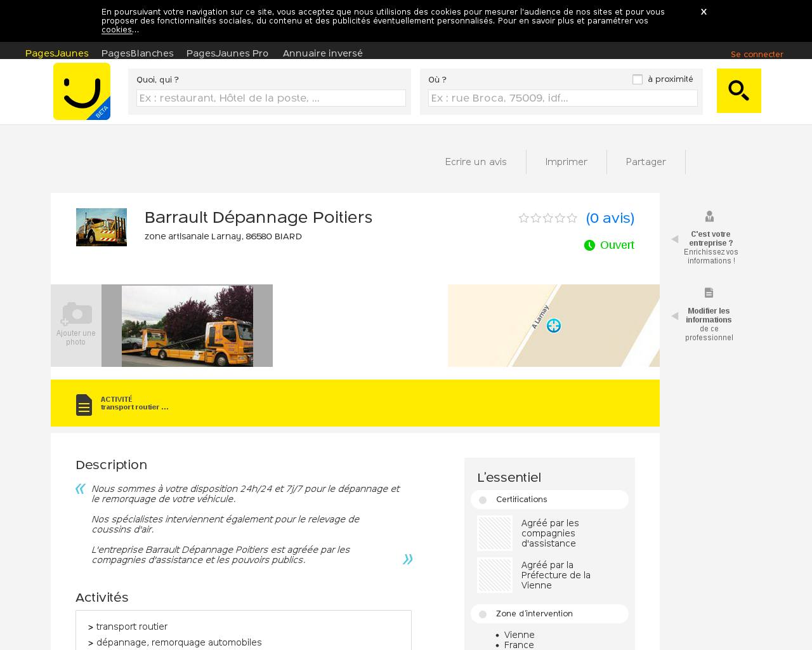Viewport: 812px width, 650px height.
Task: Click the Partager button
Action: click(x=646, y=162)
